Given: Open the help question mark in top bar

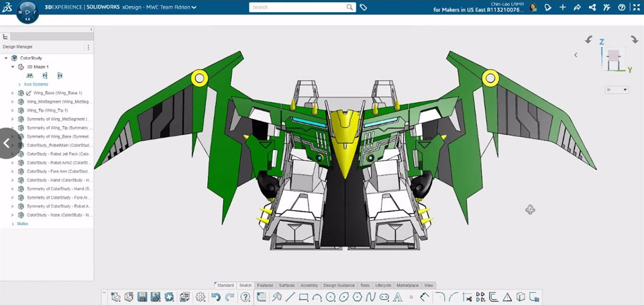Looking at the screenshot, I should click(x=621, y=7).
